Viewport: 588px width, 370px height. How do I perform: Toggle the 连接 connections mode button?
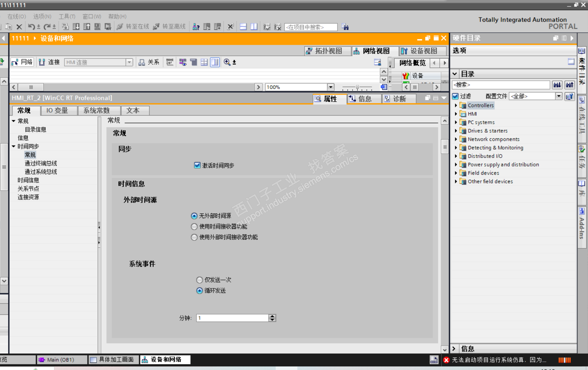coord(49,62)
